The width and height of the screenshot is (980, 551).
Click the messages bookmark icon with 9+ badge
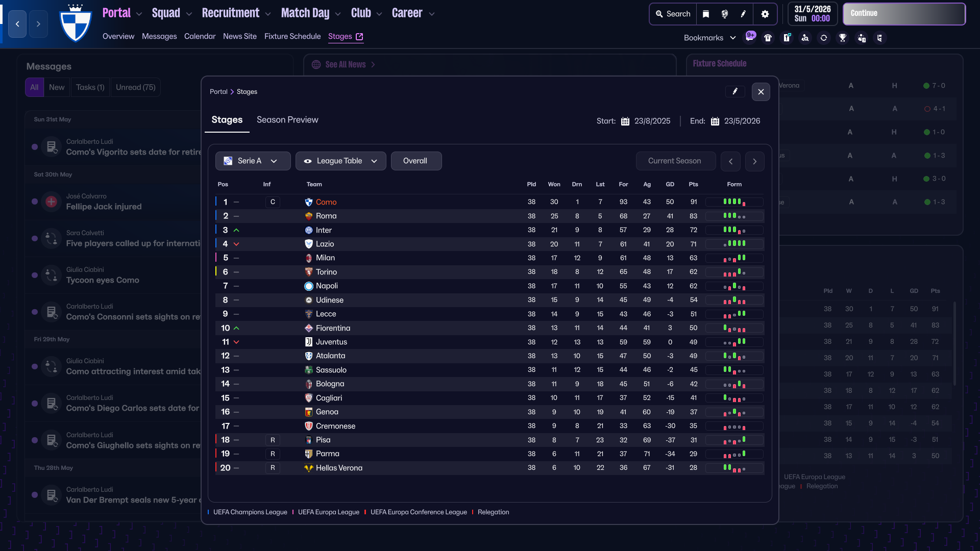[750, 38]
